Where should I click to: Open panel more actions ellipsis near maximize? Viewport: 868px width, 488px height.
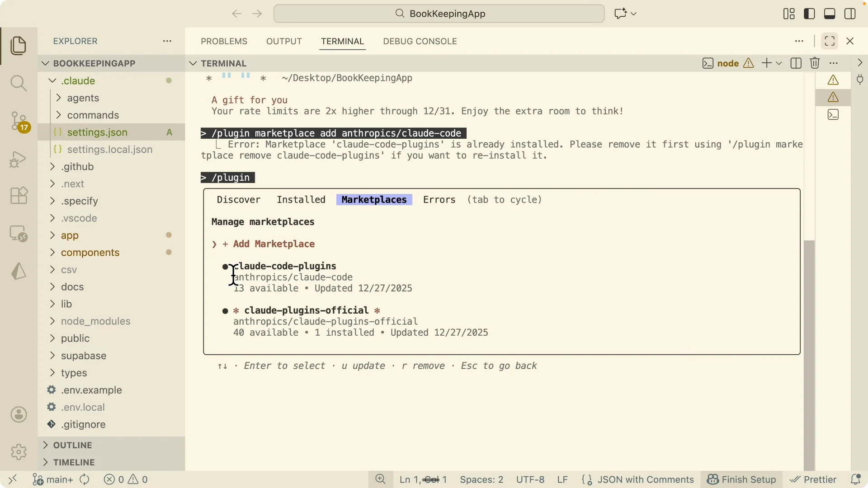pyautogui.click(x=799, y=41)
